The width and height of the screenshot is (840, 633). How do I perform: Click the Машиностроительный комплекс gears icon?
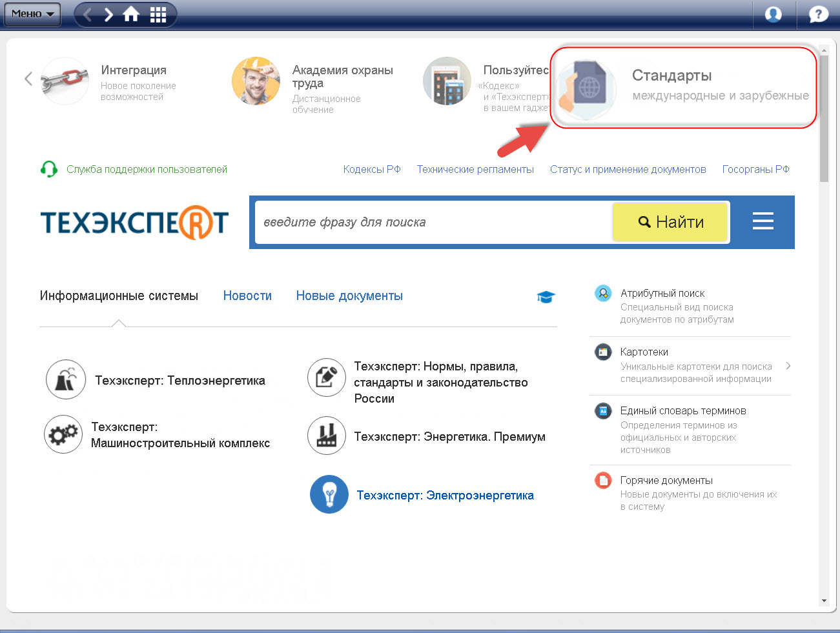(x=63, y=434)
